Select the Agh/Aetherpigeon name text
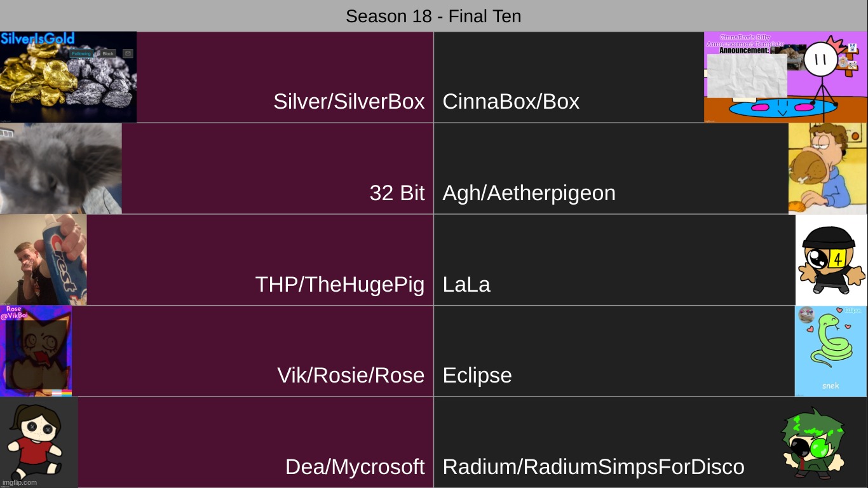 pyautogui.click(x=529, y=193)
